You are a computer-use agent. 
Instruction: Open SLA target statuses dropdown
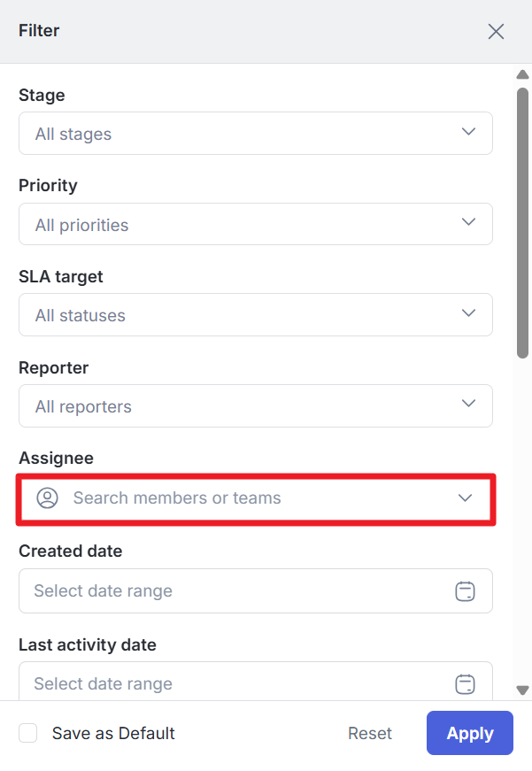coord(255,315)
